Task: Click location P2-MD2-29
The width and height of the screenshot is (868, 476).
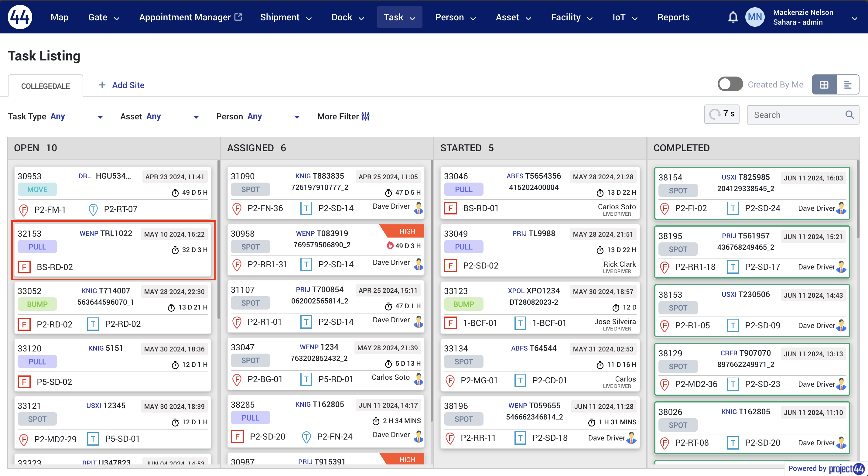Action: coord(55,439)
